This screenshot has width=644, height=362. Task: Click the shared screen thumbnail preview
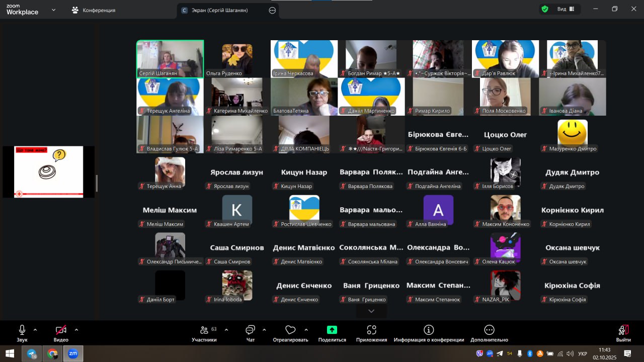click(x=49, y=171)
